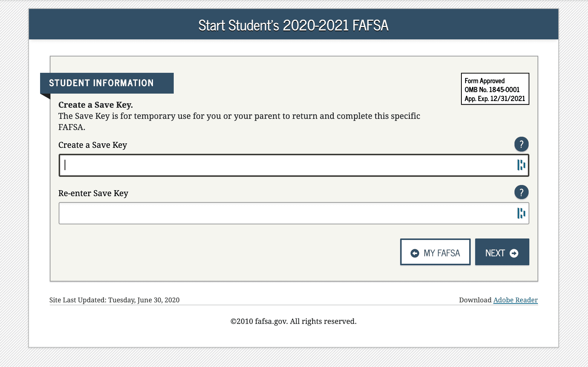This screenshot has height=367, width=588.
Task: Click the Form Approved OMB number box
Action: pyautogui.click(x=495, y=89)
